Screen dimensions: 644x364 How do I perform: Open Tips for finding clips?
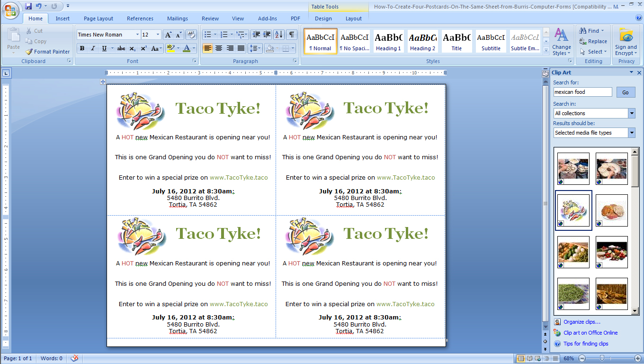(586, 344)
